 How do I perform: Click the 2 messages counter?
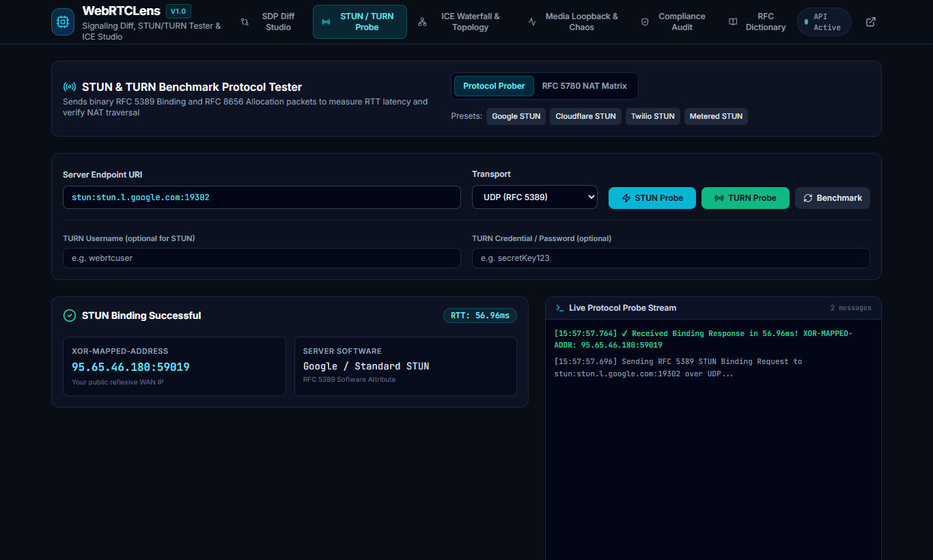tap(851, 308)
